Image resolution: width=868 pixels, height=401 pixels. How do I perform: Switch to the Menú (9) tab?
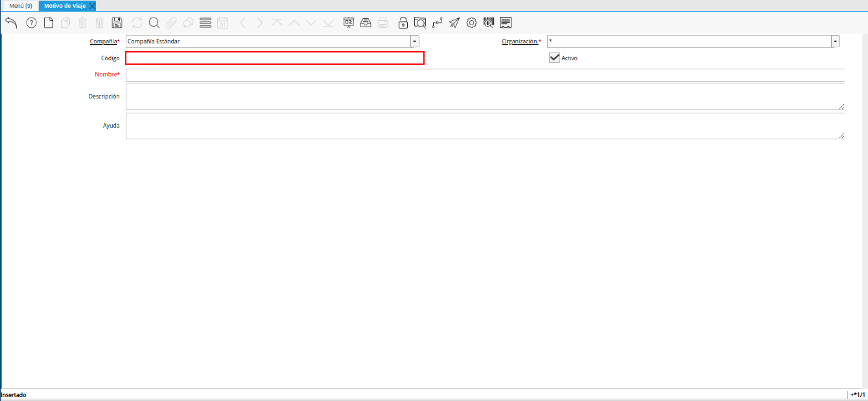pos(21,6)
